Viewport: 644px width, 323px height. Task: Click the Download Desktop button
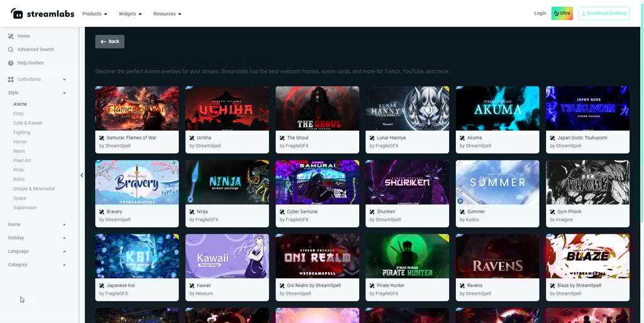click(603, 13)
